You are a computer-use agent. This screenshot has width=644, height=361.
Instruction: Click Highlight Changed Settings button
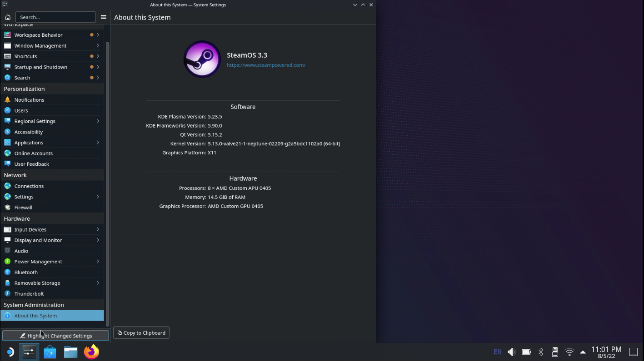55,336
